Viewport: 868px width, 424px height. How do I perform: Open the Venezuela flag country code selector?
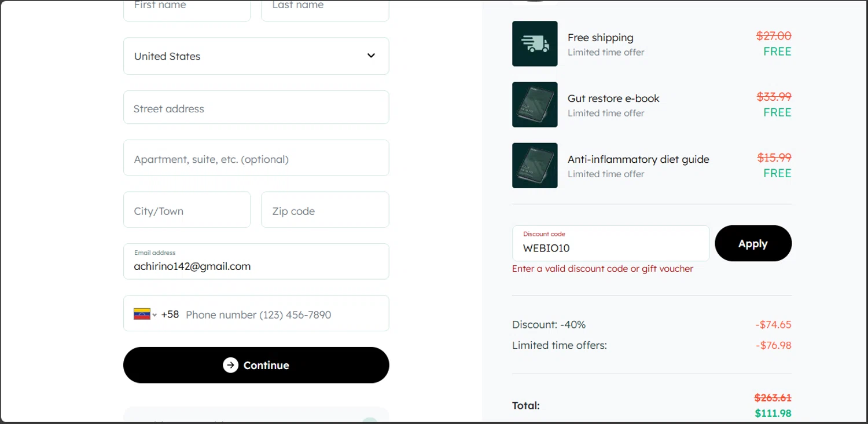145,314
